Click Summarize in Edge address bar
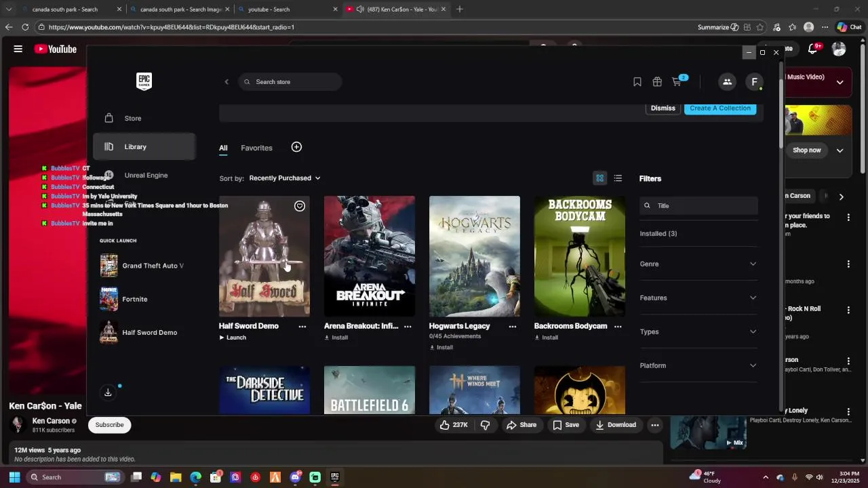868x488 pixels. [717, 27]
